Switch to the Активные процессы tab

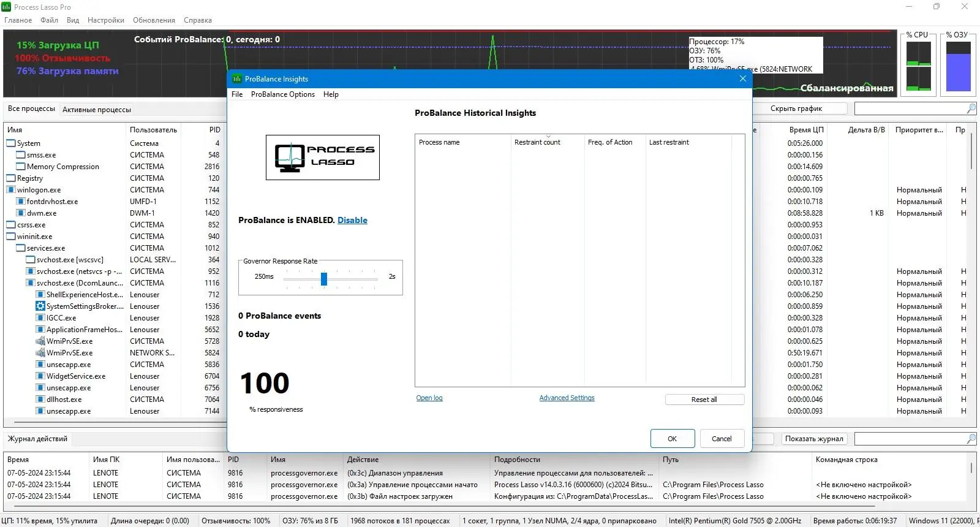[97, 110]
